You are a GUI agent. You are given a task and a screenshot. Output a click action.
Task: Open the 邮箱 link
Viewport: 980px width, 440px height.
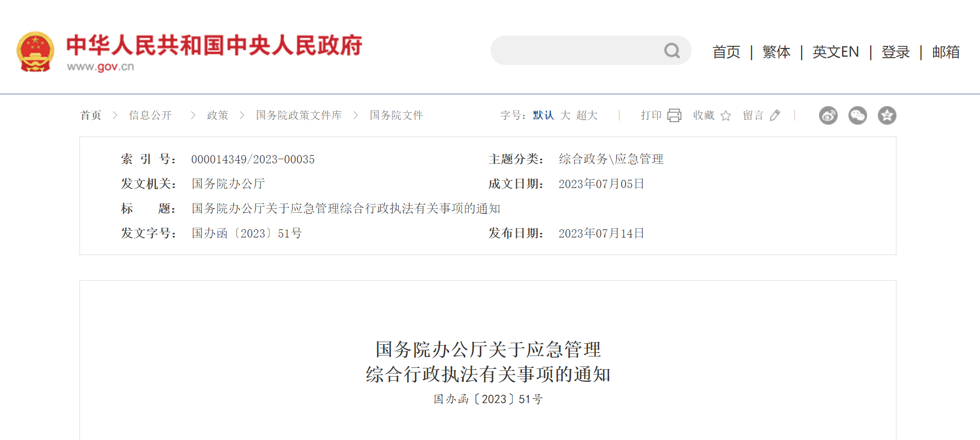point(946,52)
